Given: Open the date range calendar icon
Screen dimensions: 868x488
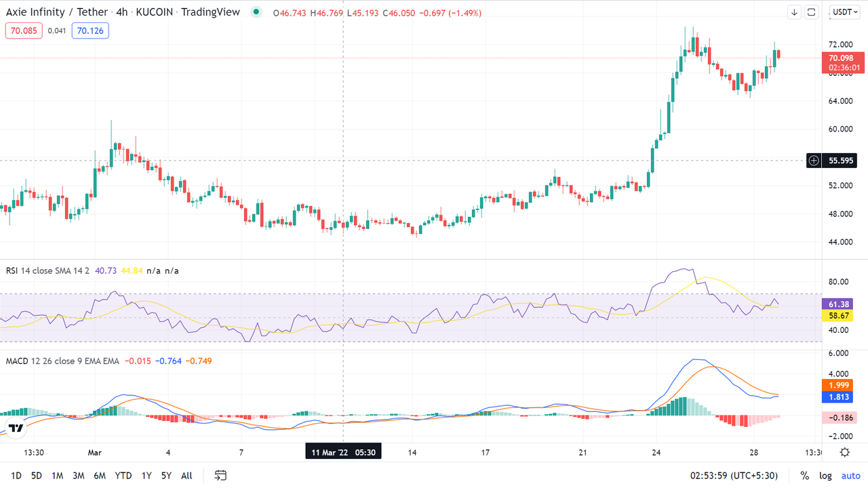Looking at the screenshot, I should click(220, 476).
